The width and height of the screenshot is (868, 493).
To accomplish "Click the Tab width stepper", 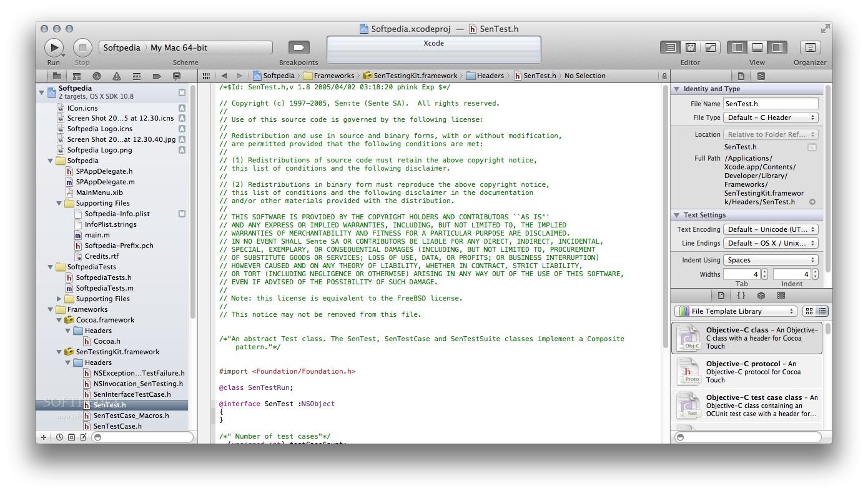I will (x=765, y=274).
